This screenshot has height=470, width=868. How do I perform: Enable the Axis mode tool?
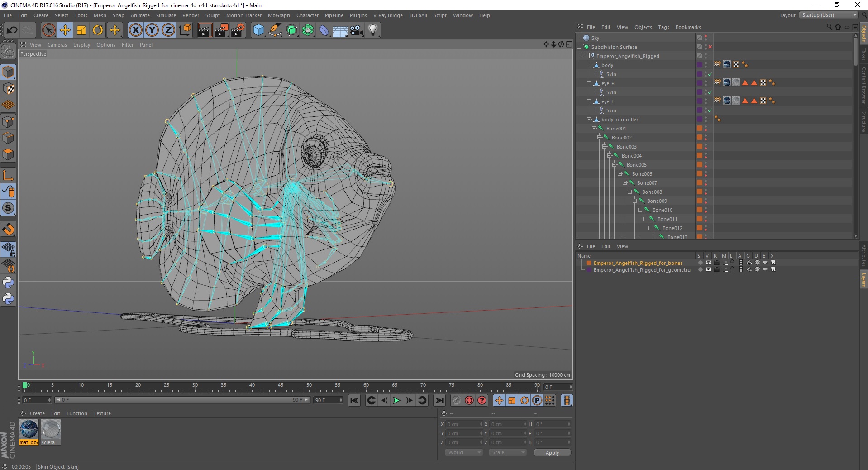coord(8,175)
